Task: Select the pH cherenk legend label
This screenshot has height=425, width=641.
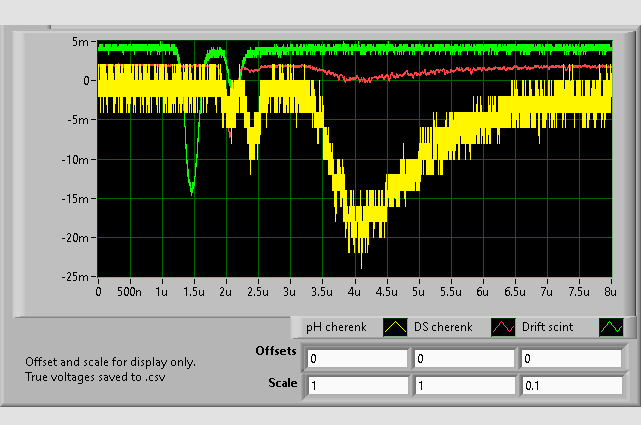Action: click(x=338, y=327)
